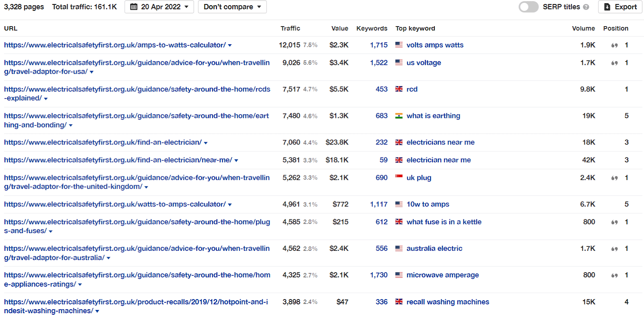
Task: Expand the watts-to-amps-calculator URL caret
Action: click(x=230, y=205)
